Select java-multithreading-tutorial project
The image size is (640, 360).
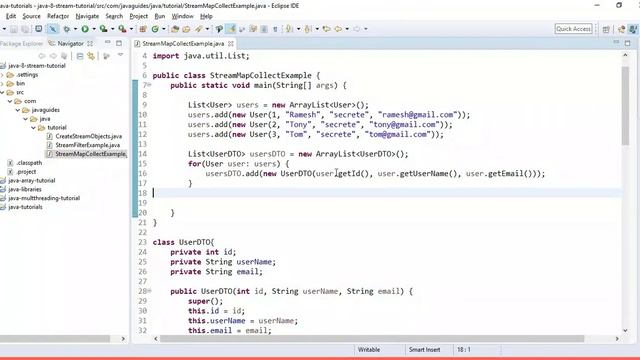(44, 198)
